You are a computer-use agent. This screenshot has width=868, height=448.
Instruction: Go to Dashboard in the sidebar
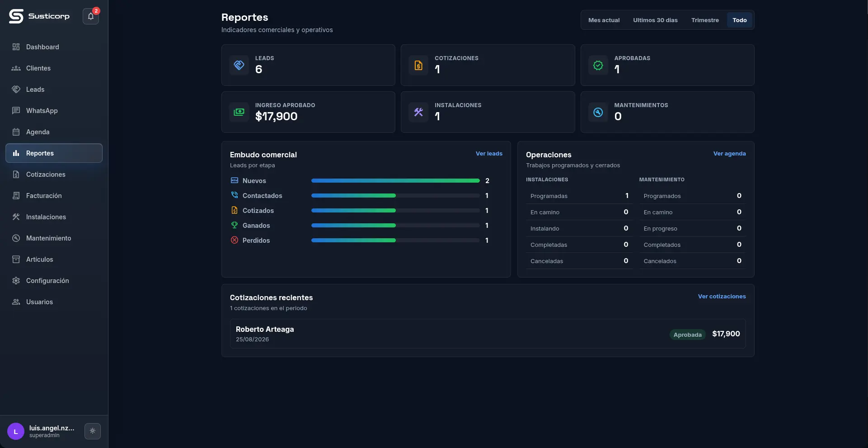(x=54, y=47)
